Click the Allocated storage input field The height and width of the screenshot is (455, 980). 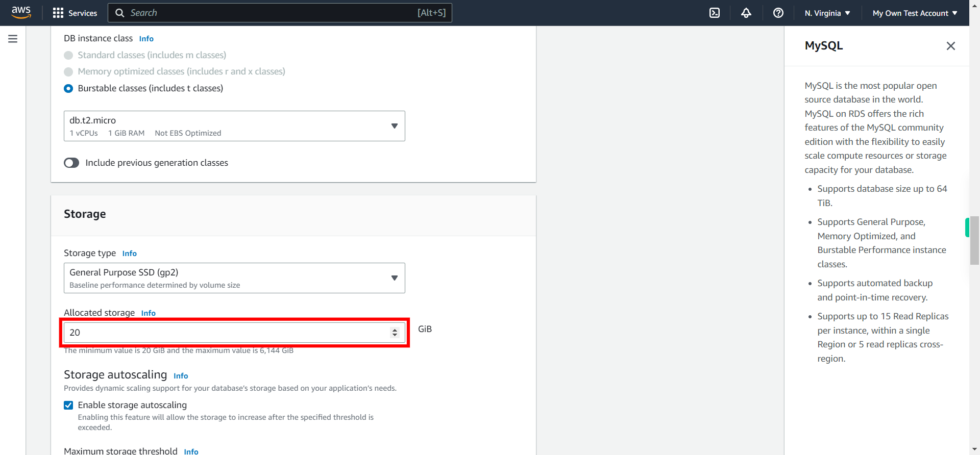(x=234, y=333)
